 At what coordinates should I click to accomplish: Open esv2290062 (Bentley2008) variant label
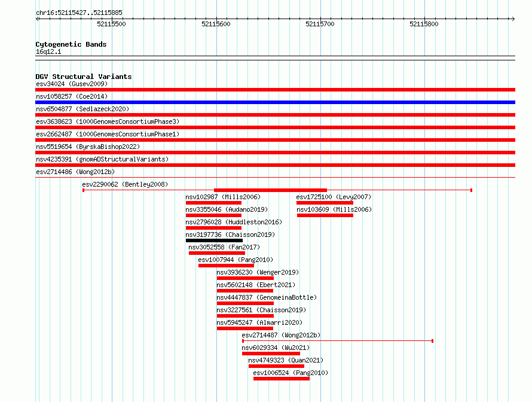pyautogui.click(x=125, y=184)
